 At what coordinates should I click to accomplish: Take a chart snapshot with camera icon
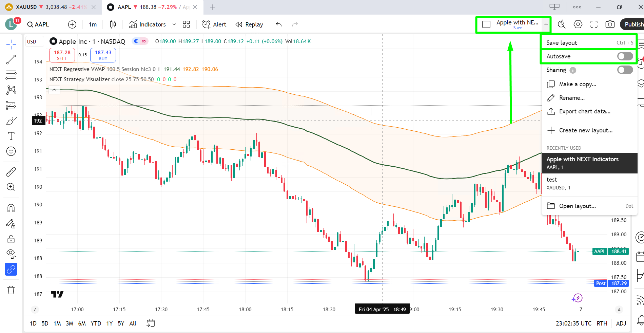coord(610,24)
